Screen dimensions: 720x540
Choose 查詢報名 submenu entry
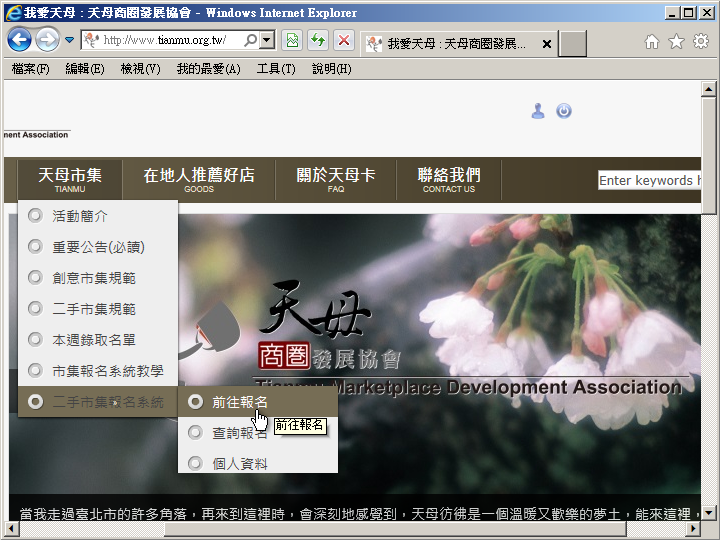tap(240, 433)
